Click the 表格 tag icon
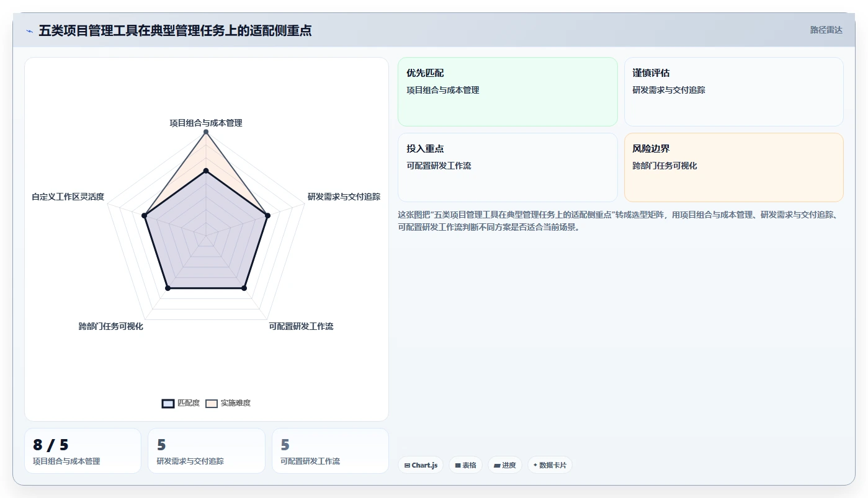This screenshot has width=868, height=498. point(458,465)
